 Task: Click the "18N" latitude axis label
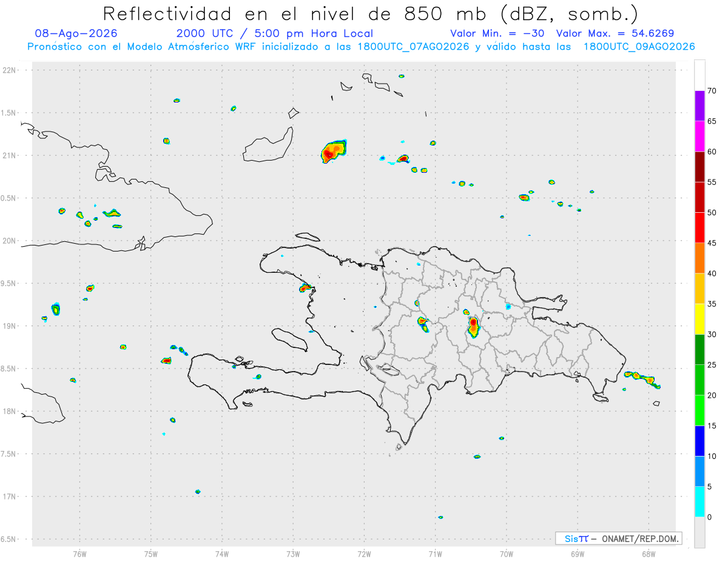pyautogui.click(x=10, y=411)
